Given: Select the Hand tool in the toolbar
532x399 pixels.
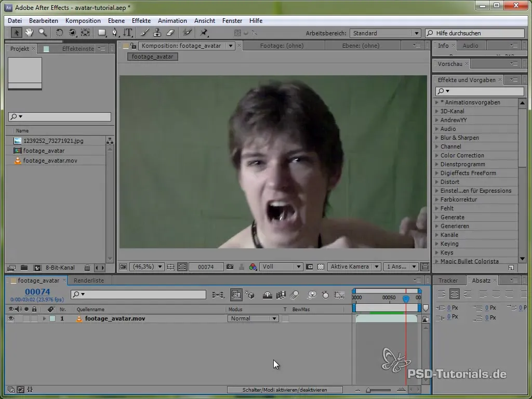Looking at the screenshot, I should (x=30, y=33).
